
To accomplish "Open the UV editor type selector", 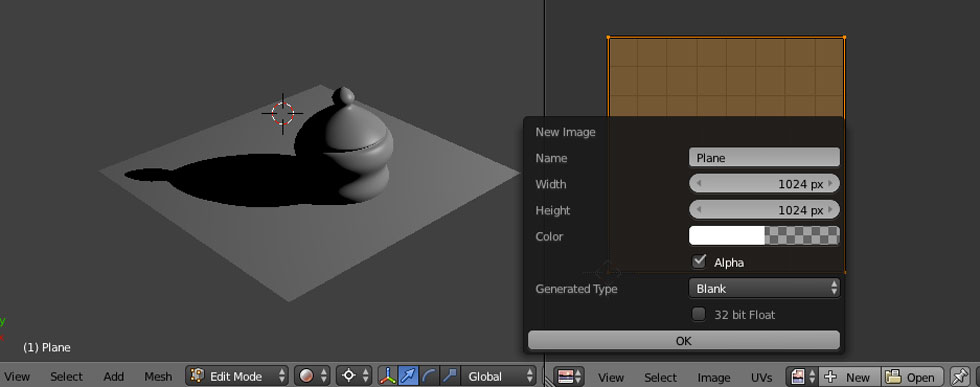I will click(x=569, y=376).
